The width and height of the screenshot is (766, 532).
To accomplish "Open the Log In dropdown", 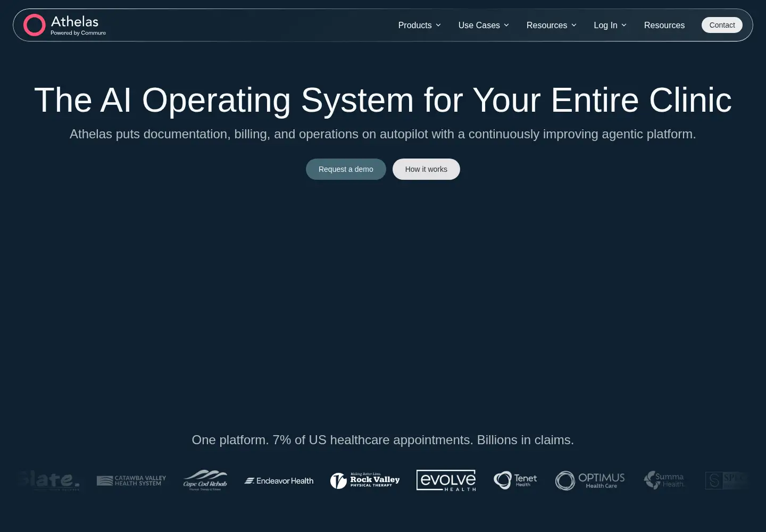I will click(x=611, y=25).
